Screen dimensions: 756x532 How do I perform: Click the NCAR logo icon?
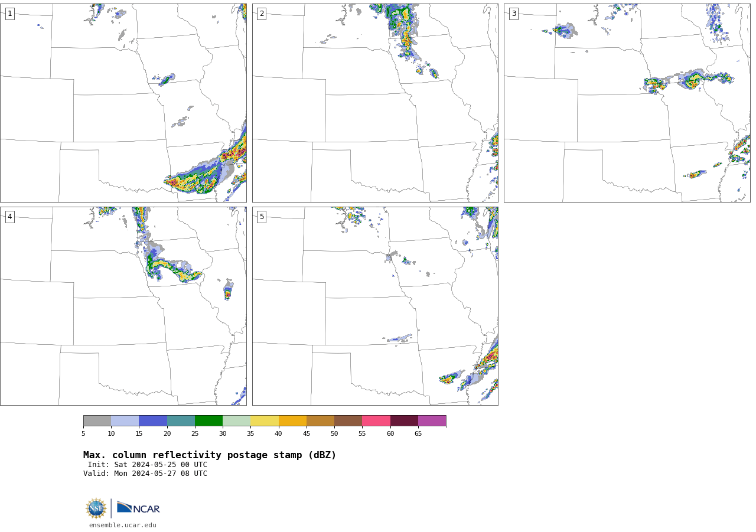[138, 508]
